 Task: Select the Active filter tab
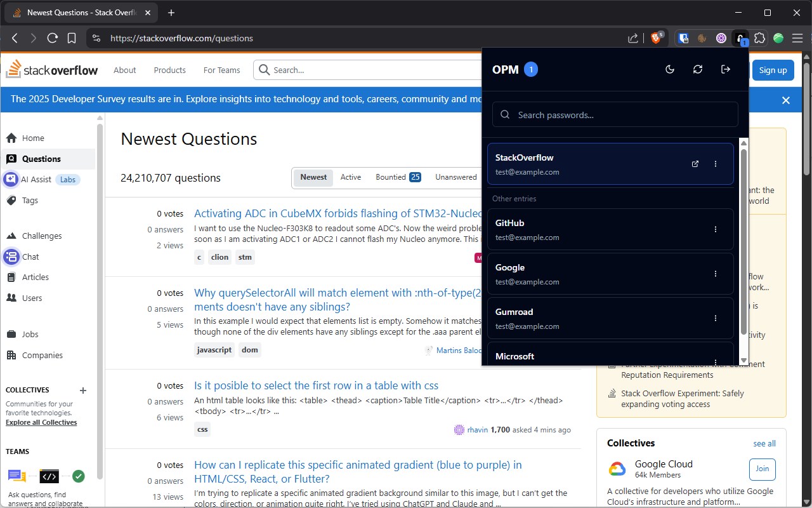(x=351, y=177)
